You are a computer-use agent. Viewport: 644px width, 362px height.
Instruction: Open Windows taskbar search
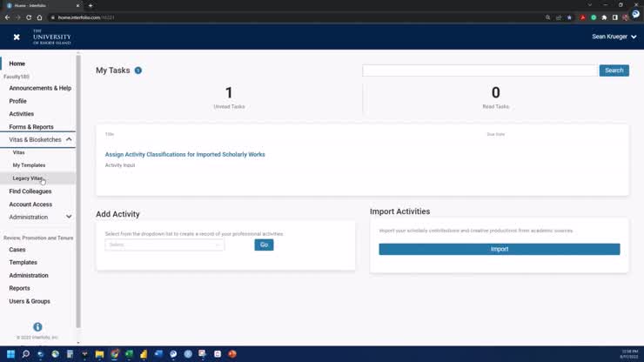pyautogui.click(x=25, y=354)
